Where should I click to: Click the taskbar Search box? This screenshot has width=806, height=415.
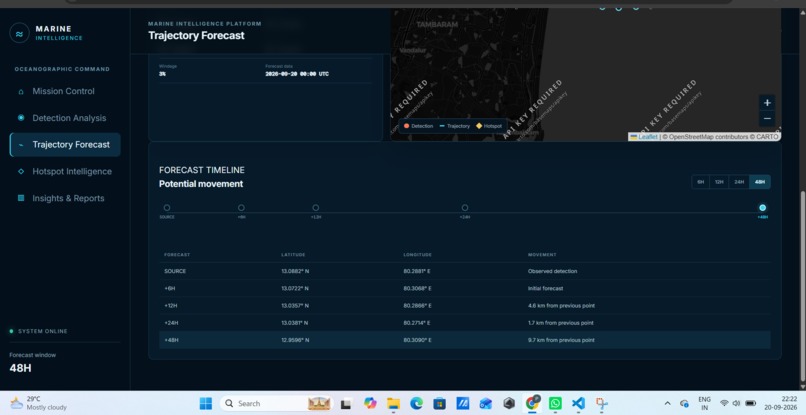coord(277,403)
